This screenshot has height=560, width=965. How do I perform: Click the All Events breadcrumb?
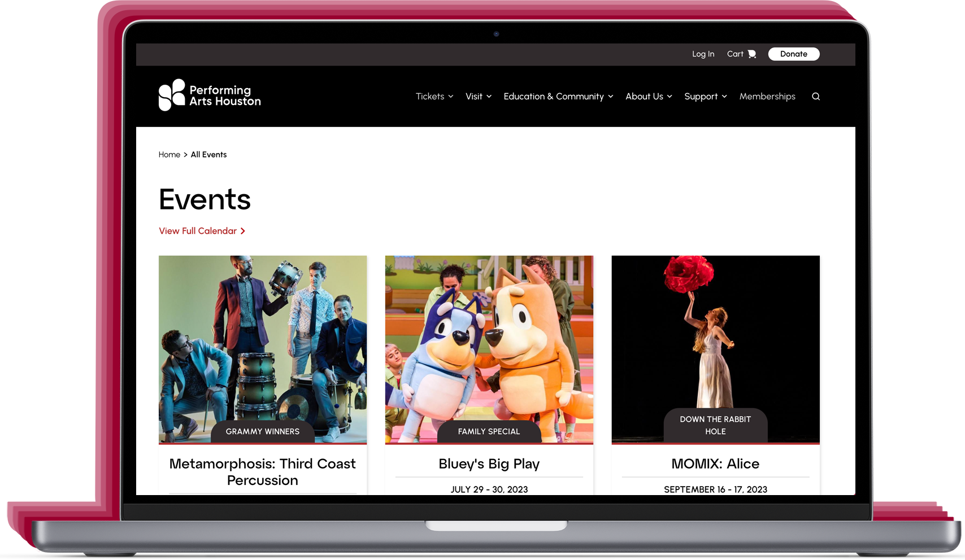(x=208, y=155)
